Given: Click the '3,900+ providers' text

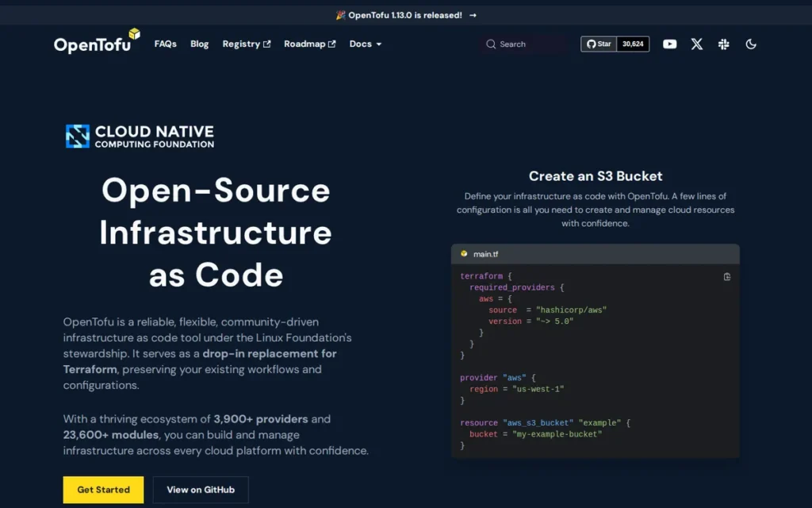Looking at the screenshot, I should [261, 419].
